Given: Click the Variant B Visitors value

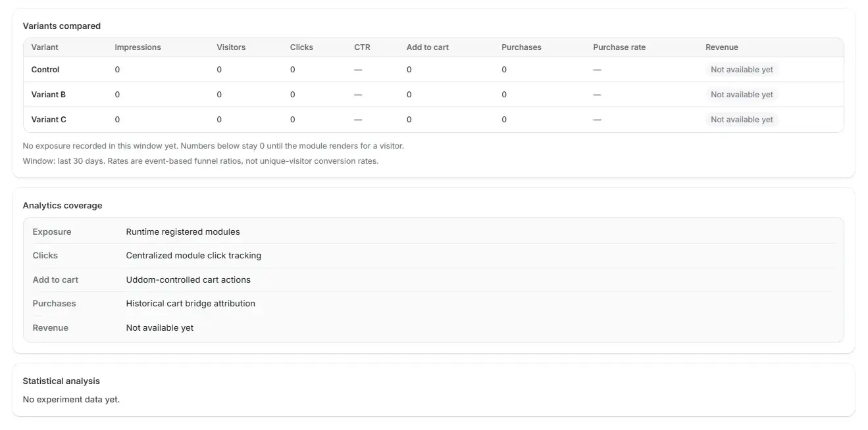Looking at the screenshot, I should (x=219, y=95).
